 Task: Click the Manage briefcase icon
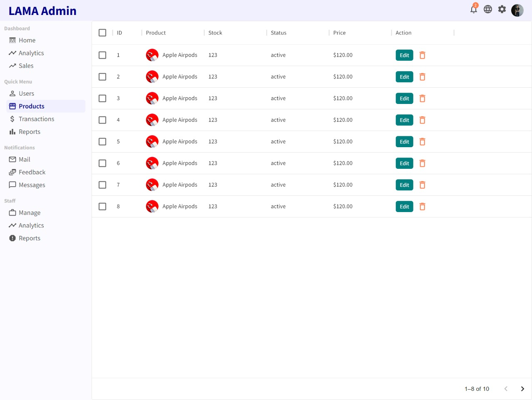[12, 212]
